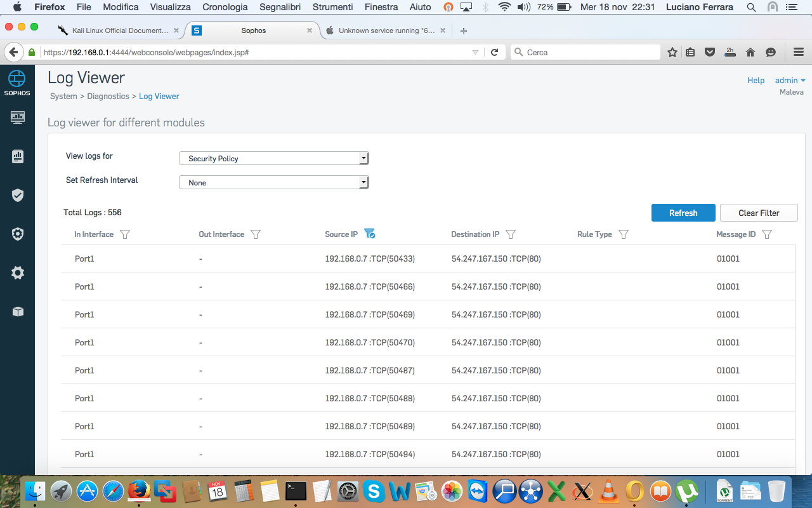Image resolution: width=812 pixels, height=508 pixels.
Task: Switch to the Unknown service running tab
Action: (x=386, y=30)
